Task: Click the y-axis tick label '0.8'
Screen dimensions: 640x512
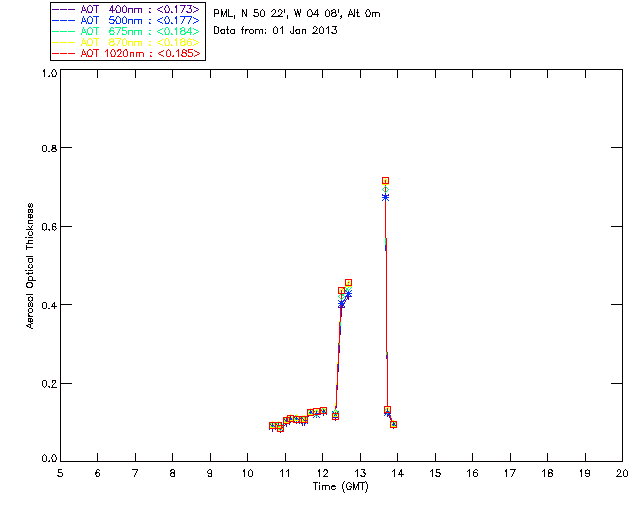Action: (x=49, y=148)
